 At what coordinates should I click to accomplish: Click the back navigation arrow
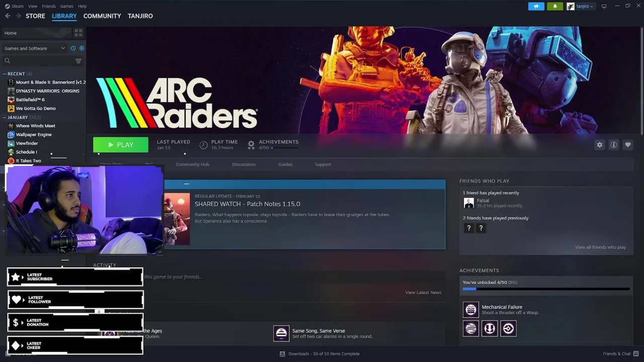coord(8,16)
